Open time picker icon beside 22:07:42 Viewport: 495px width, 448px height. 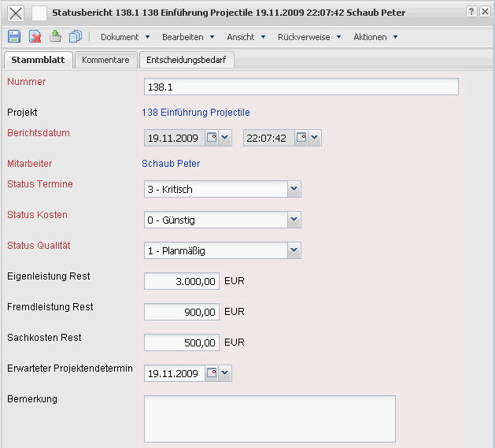click(x=301, y=138)
